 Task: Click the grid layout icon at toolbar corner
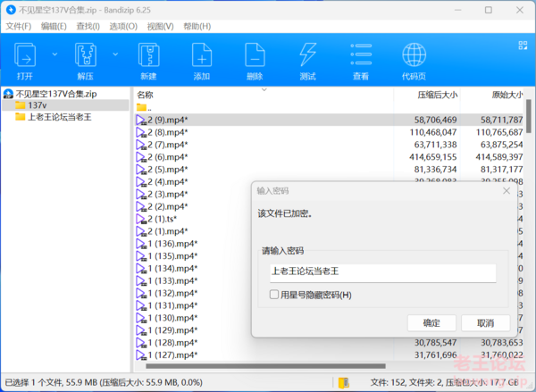pos(523,46)
